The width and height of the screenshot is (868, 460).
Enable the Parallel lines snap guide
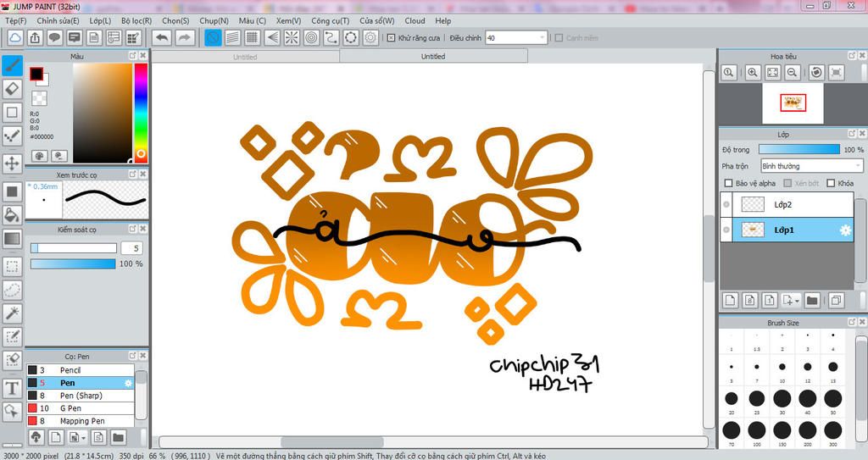click(232, 37)
